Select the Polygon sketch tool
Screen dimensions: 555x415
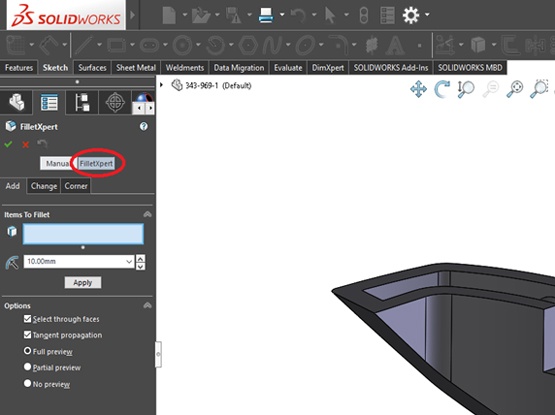(248, 45)
